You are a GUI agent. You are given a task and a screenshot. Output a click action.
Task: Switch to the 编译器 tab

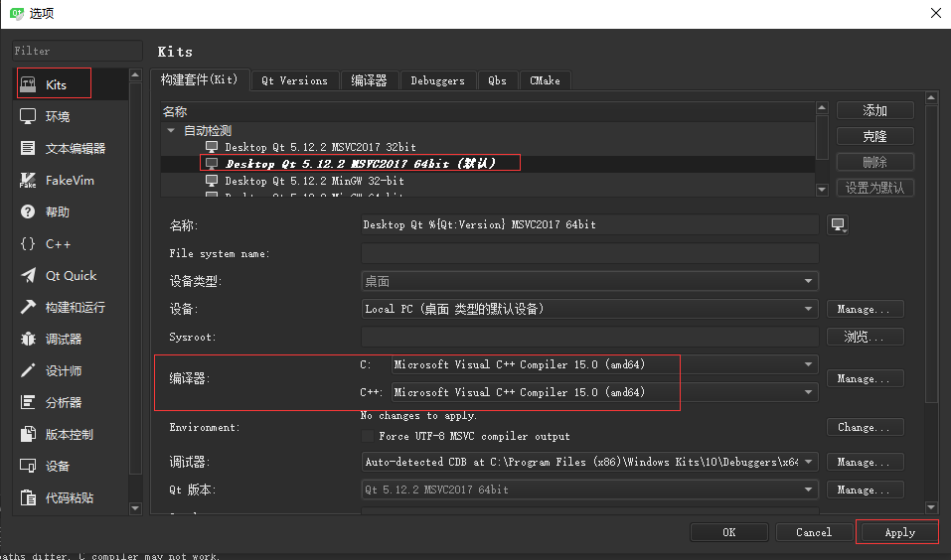[x=369, y=80]
